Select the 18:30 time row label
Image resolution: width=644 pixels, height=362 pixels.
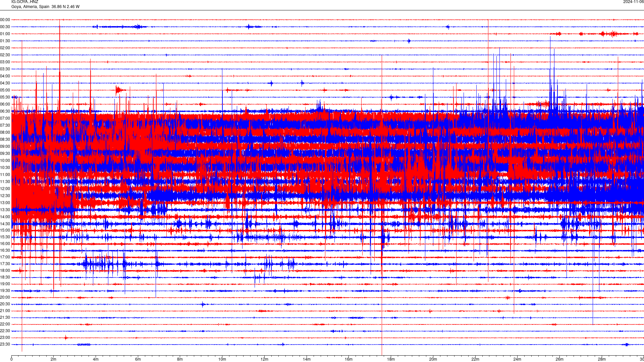click(5, 277)
